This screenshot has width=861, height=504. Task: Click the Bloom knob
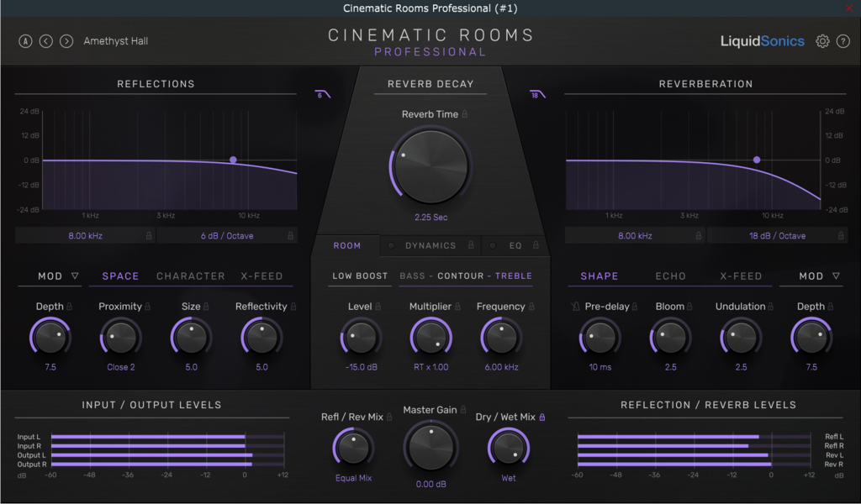(x=670, y=338)
